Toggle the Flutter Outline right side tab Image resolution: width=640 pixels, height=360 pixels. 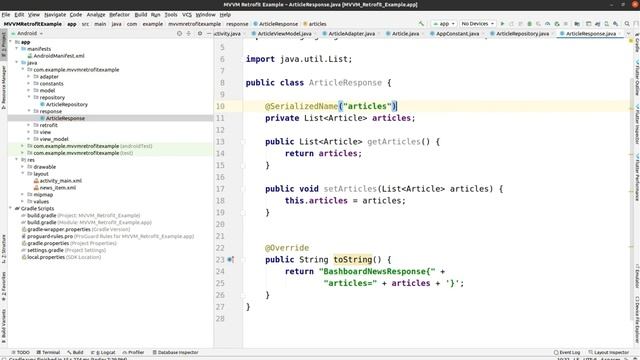(x=637, y=78)
